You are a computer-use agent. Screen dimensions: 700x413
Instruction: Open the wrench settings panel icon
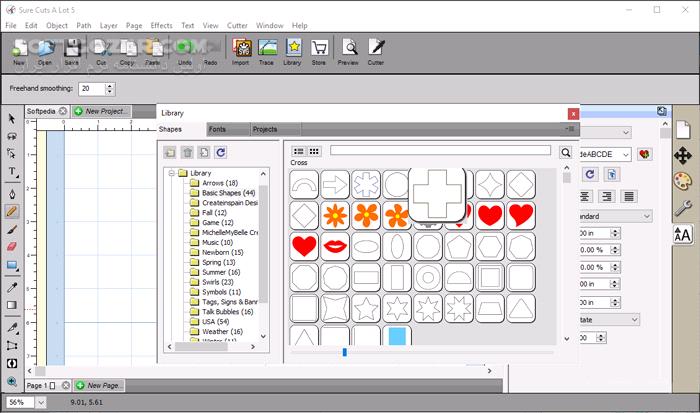683,208
